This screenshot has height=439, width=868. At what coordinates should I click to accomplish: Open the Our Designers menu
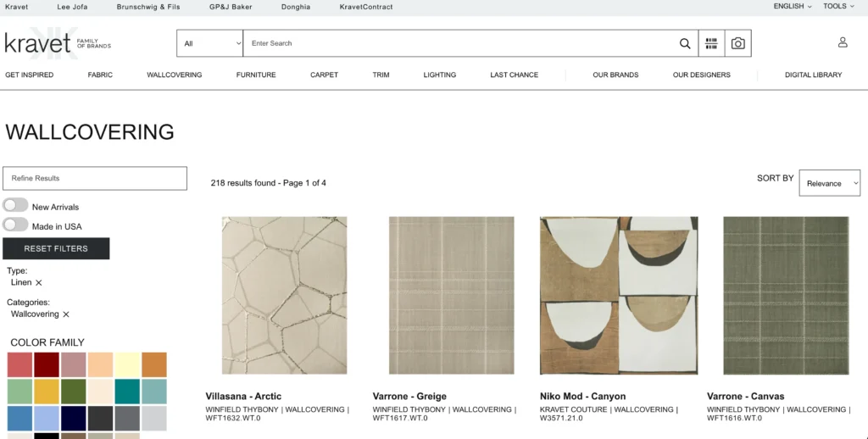tap(701, 75)
